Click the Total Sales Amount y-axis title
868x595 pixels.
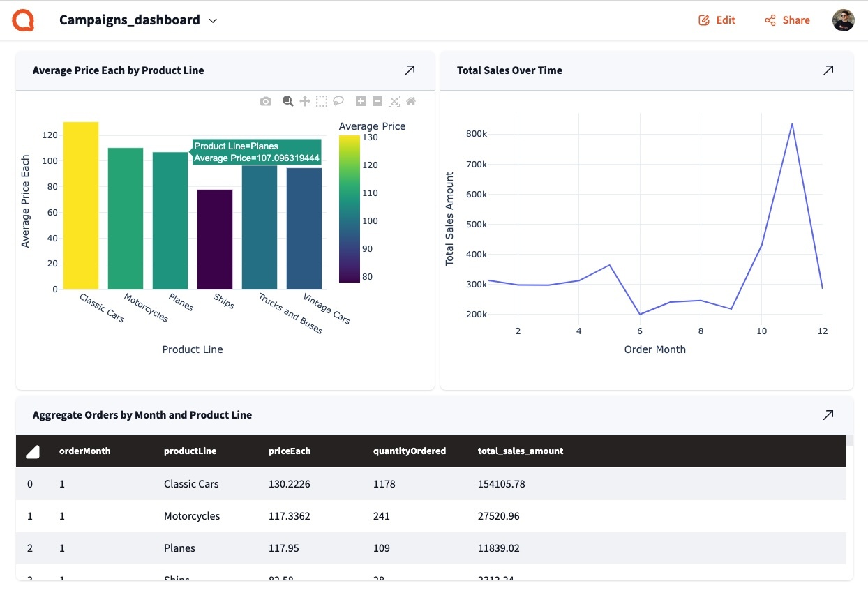click(x=449, y=218)
